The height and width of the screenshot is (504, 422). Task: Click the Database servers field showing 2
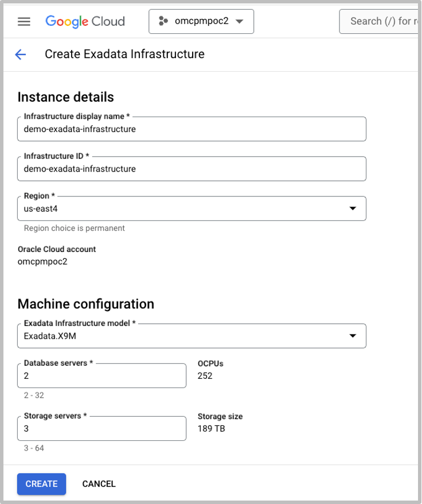click(101, 375)
